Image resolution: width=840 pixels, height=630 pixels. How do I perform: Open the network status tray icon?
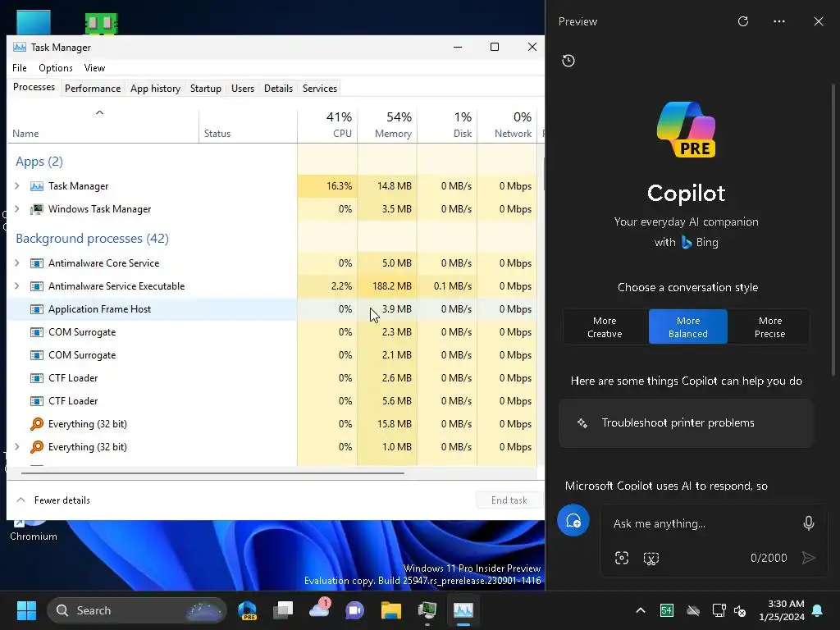coord(719,610)
